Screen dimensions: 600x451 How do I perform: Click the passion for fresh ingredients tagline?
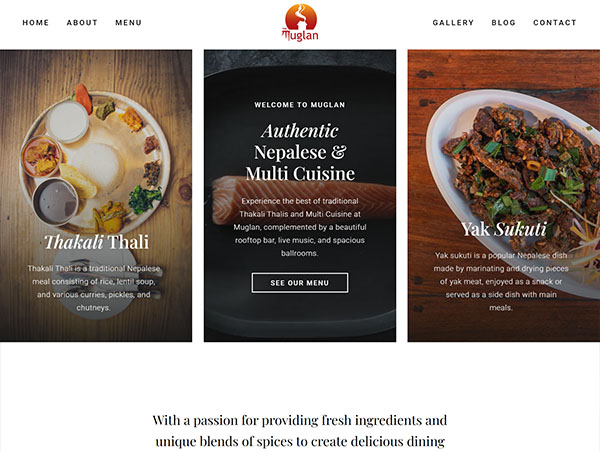pos(300,431)
